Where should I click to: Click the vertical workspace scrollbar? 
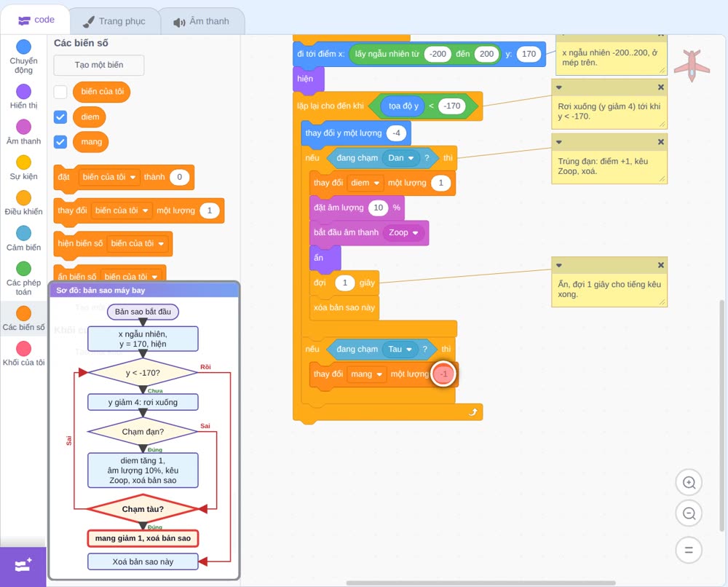click(x=721, y=416)
